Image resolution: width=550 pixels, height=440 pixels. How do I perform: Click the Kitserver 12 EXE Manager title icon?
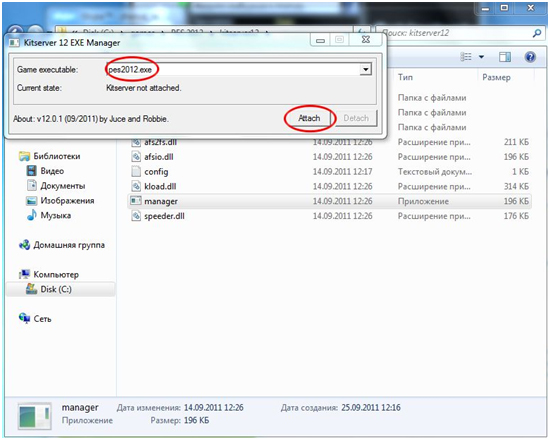point(14,43)
